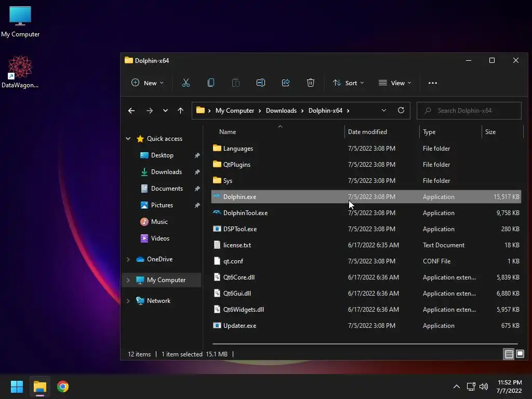532x399 pixels.
Task: Open address bar history dropdown
Action: coord(384,110)
